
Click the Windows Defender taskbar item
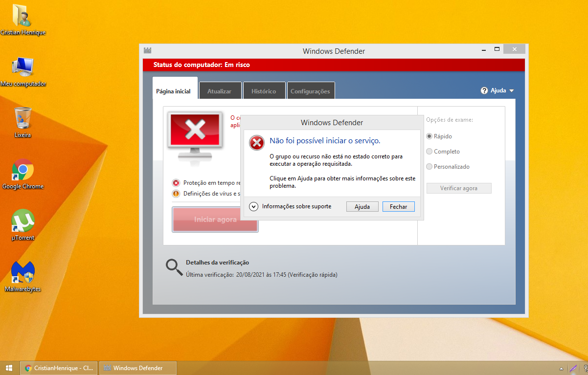coord(137,368)
